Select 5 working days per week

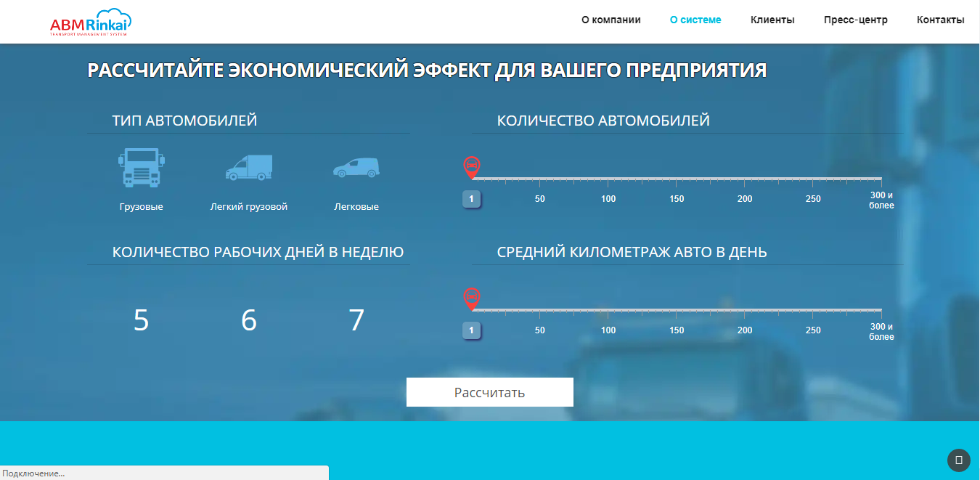[x=142, y=320]
